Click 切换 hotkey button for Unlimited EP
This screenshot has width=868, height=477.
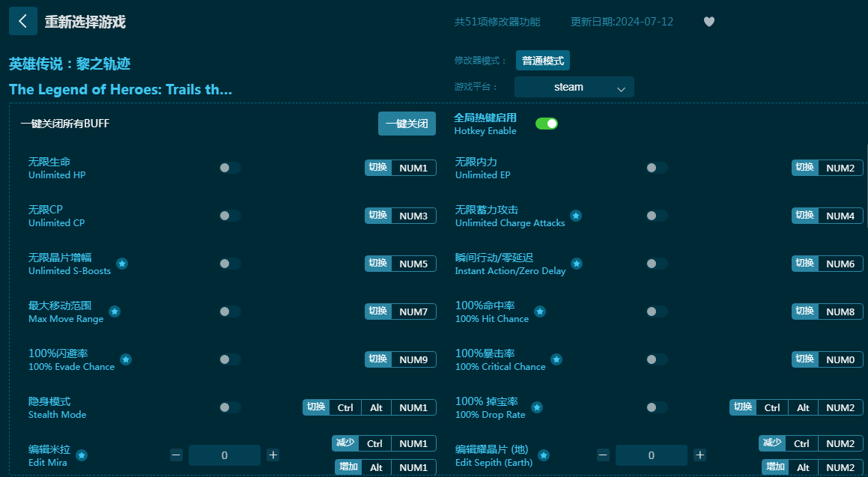pyautogui.click(x=805, y=168)
